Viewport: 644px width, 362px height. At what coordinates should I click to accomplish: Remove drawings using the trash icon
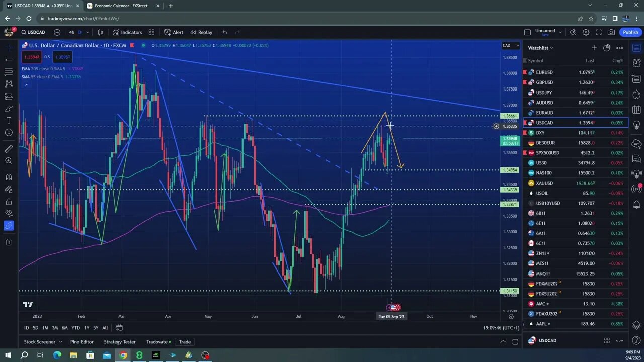(9, 242)
